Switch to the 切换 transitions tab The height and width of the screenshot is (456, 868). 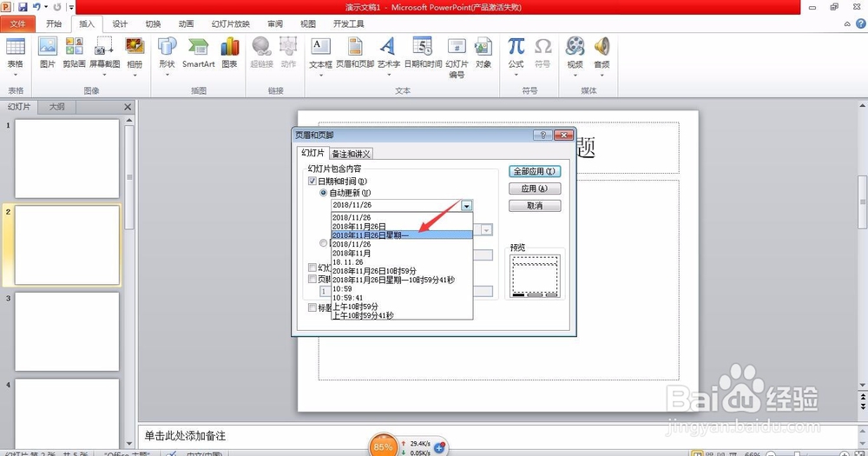coord(154,23)
